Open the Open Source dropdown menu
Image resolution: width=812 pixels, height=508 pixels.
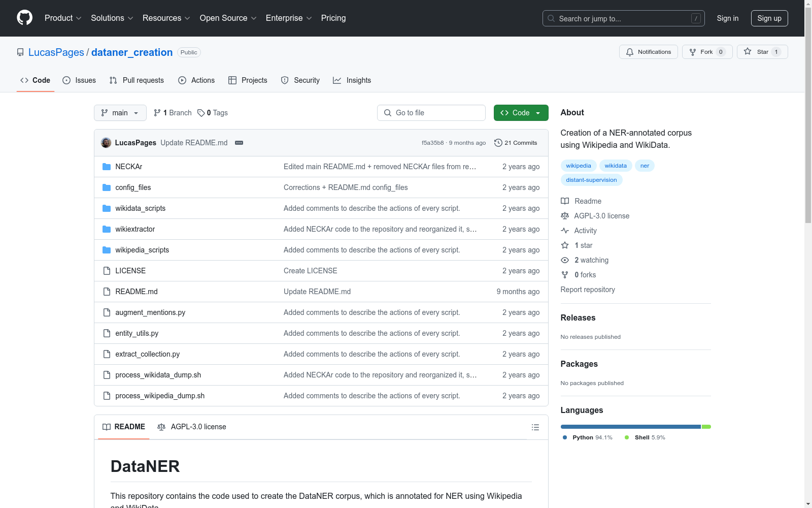point(228,18)
